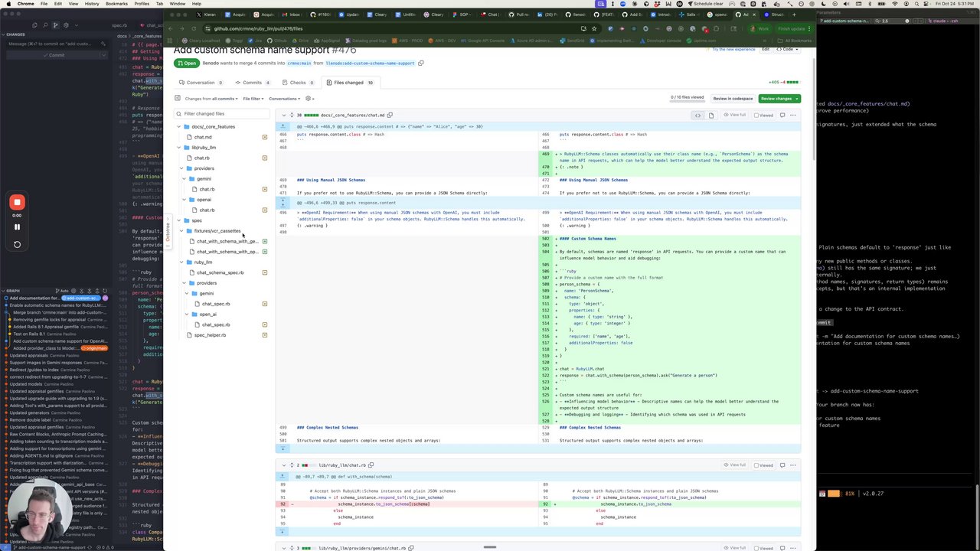The height and width of the screenshot is (551, 980).
Task: Open the Bookmarks menu in the macOS menu bar
Action: click(117, 4)
